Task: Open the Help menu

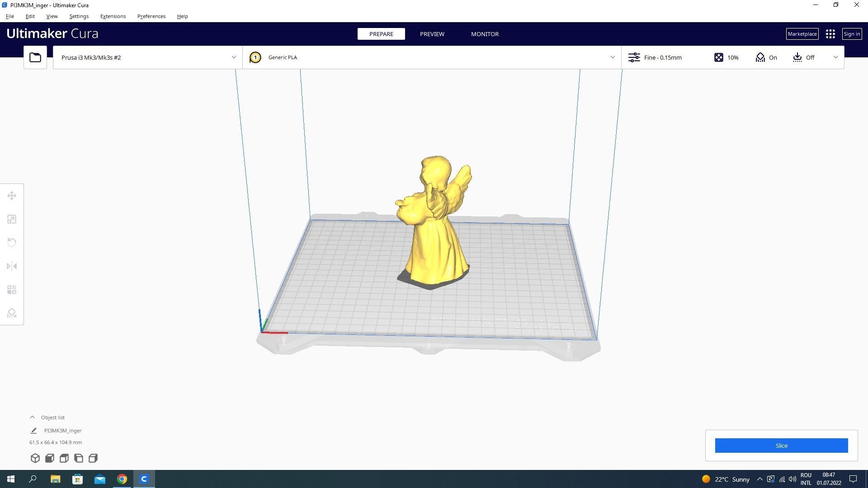Action: point(183,16)
